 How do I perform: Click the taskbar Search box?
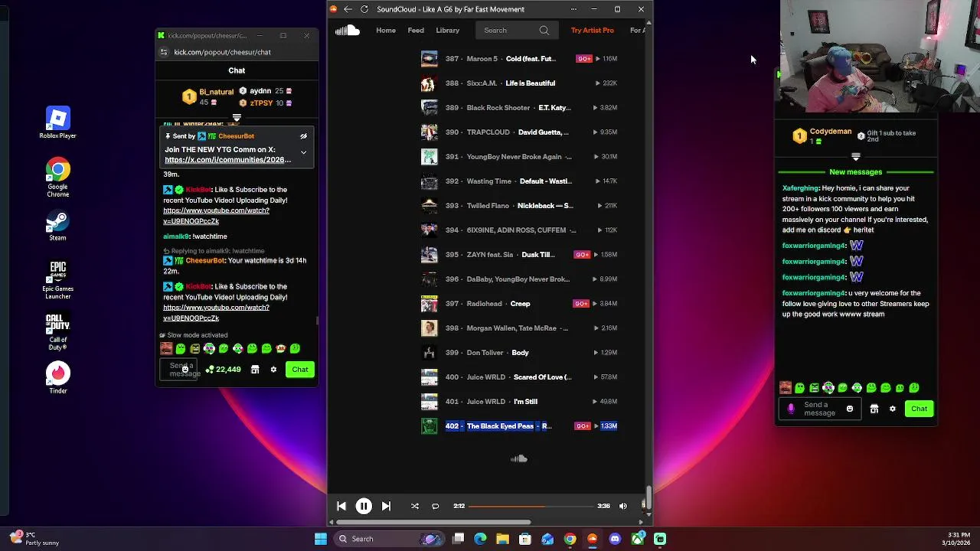[x=390, y=539]
